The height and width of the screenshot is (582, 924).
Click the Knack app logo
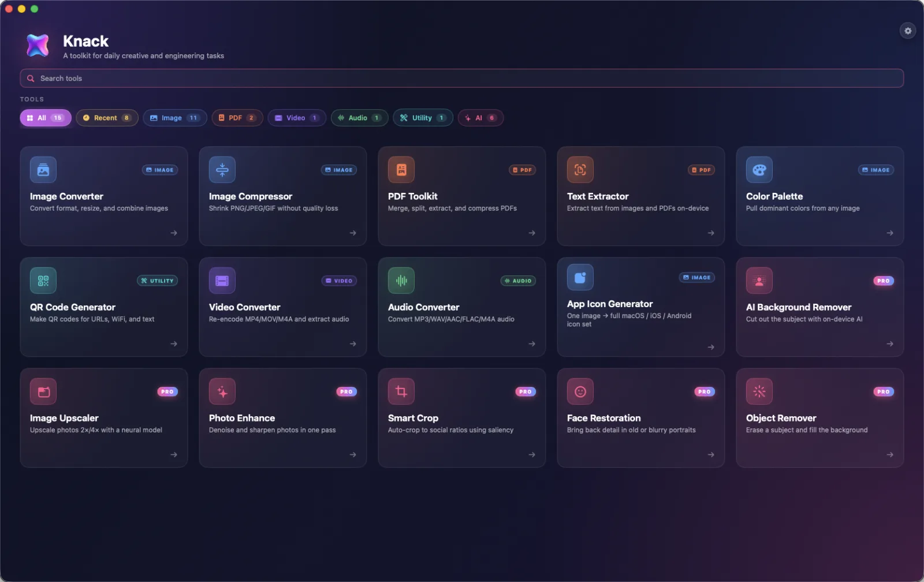click(x=38, y=46)
